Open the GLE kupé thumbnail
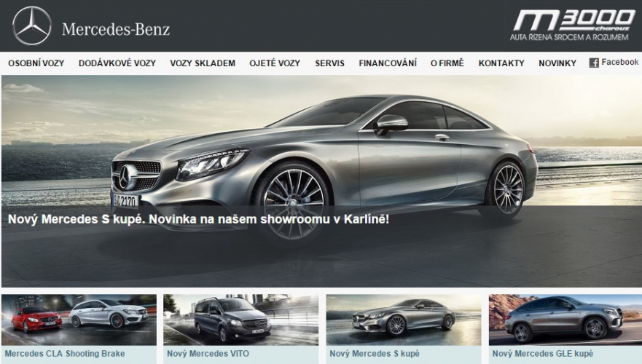This screenshot has height=364, width=642. [565, 320]
